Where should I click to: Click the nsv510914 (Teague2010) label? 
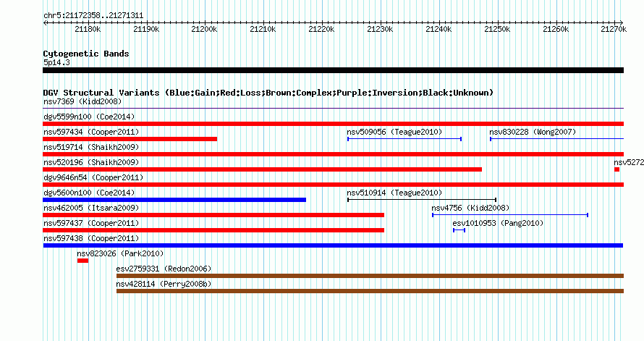[394, 193]
